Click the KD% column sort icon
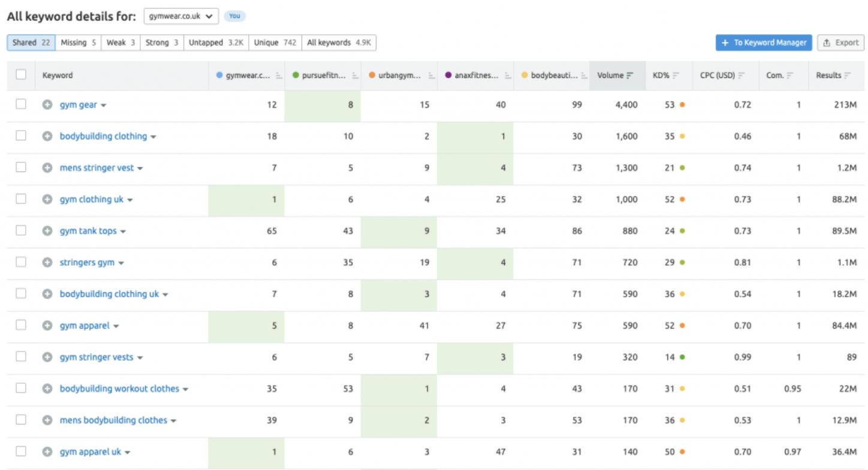Image resolution: width=868 pixels, height=470 pixels. 676,76
